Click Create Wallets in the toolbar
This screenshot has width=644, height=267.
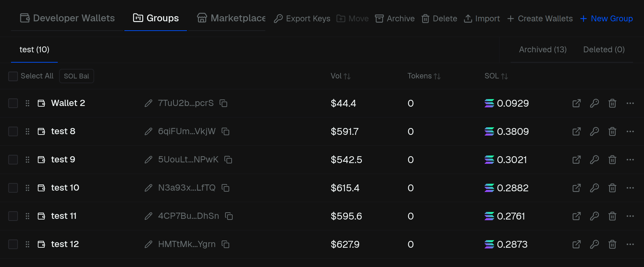(x=540, y=19)
